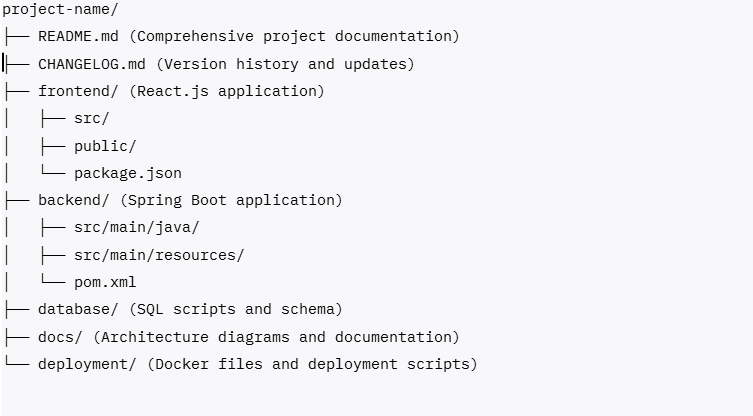The height and width of the screenshot is (416, 753).
Task: Select the README.md file entry
Action: (x=78, y=36)
